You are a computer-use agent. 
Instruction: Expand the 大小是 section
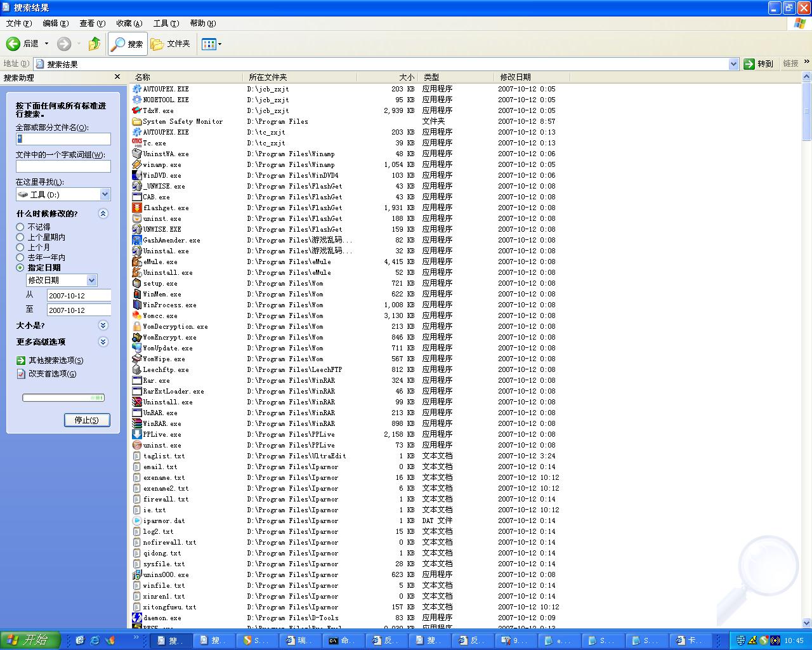coord(103,326)
